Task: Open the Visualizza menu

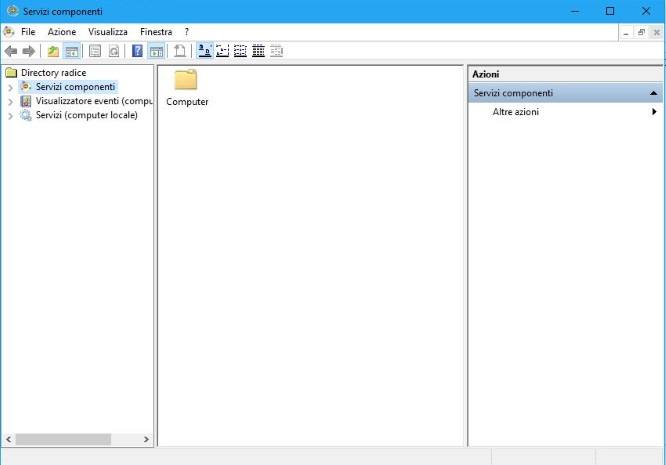Action: (107, 32)
